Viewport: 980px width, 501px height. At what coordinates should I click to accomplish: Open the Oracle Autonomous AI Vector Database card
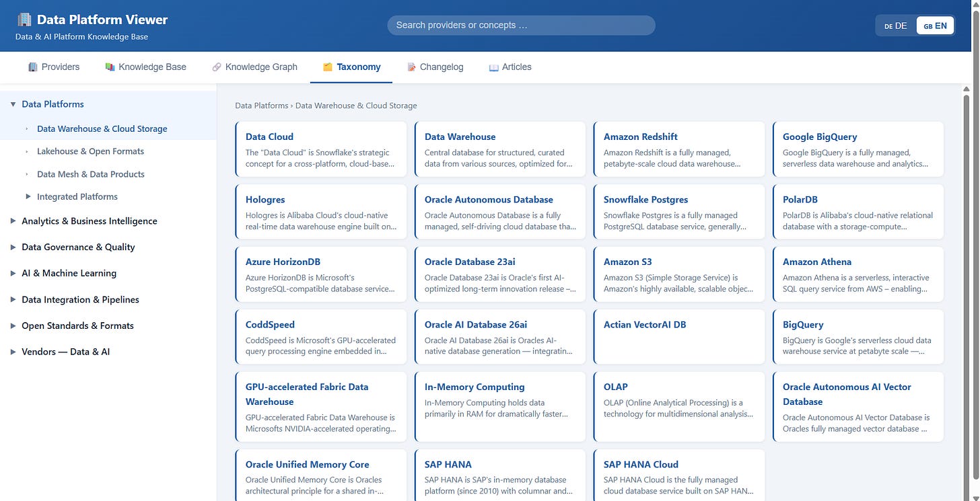coord(858,407)
